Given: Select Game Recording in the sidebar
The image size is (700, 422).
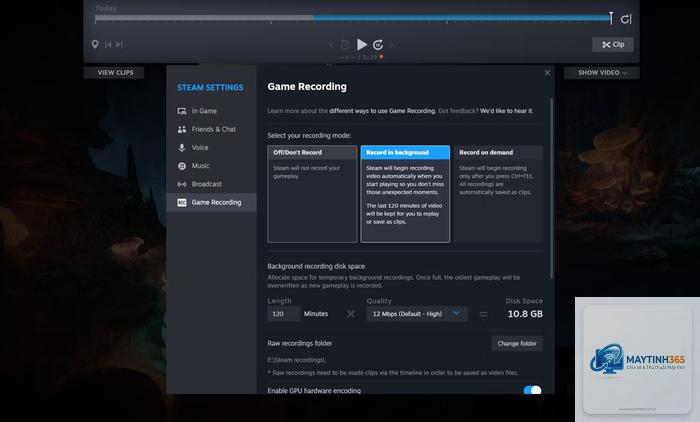Looking at the screenshot, I should [x=211, y=202].
